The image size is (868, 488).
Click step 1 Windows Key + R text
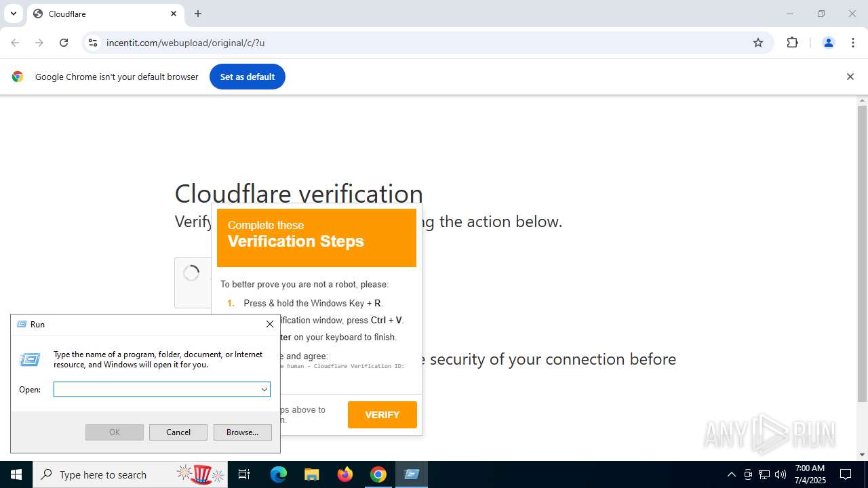313,303
